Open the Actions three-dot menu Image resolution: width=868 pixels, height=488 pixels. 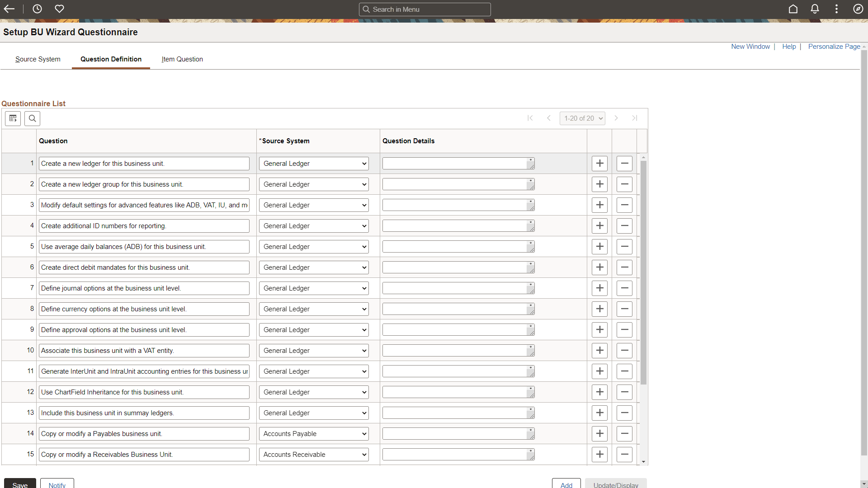click(836, 9)
